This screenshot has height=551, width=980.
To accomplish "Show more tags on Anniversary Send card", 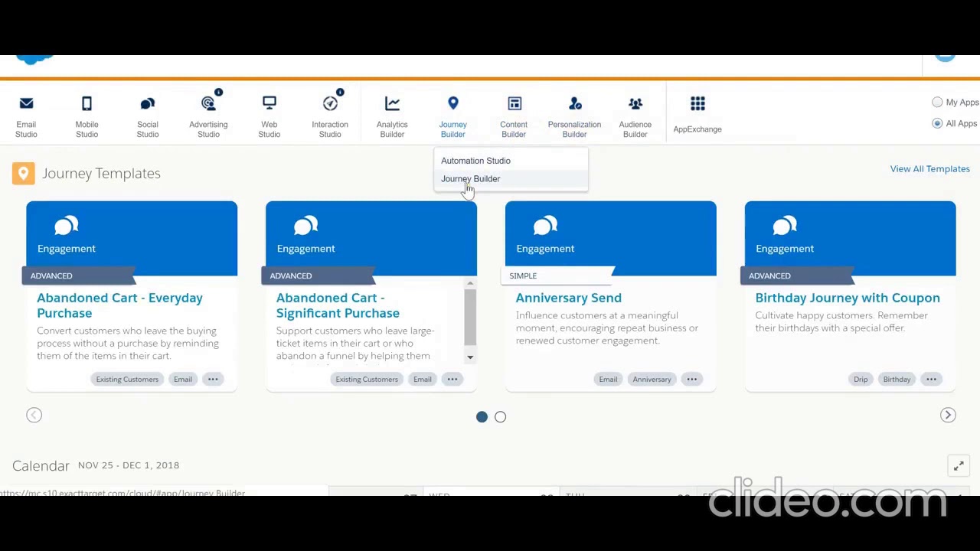I will [x=691, y=379].
